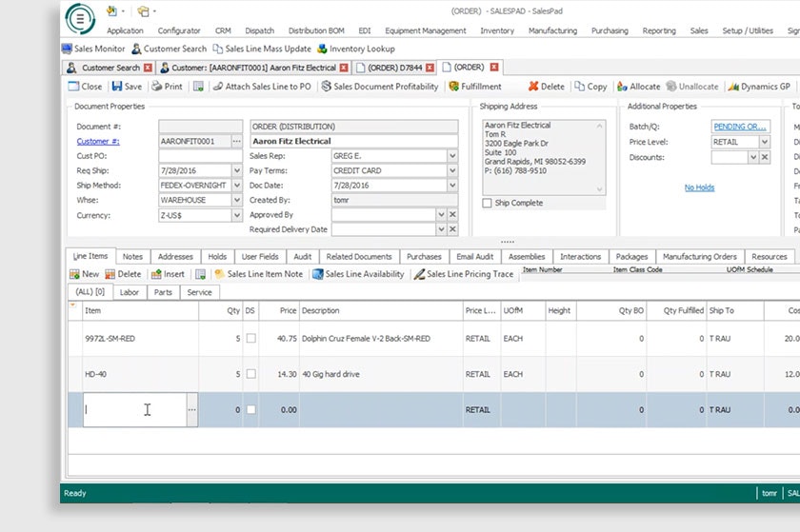Insert a line item
This screenshot has height=532, width=800.
(168, 274)
